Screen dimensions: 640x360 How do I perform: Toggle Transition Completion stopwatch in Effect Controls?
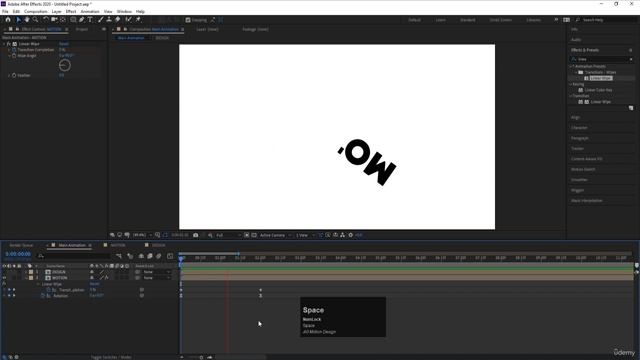(x=14, y=49)
